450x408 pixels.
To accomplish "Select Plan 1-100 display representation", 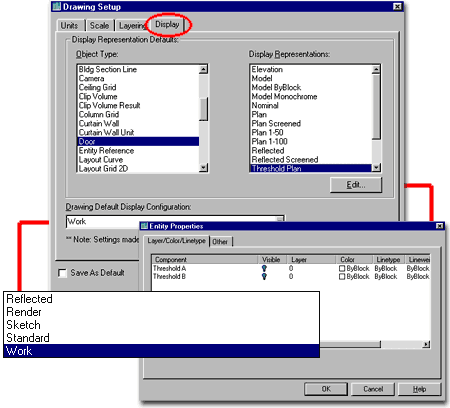I will click(311, 141).
